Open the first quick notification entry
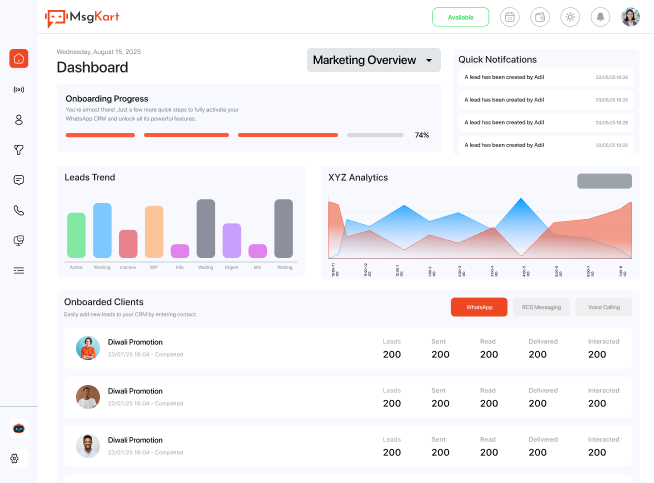 546,77
